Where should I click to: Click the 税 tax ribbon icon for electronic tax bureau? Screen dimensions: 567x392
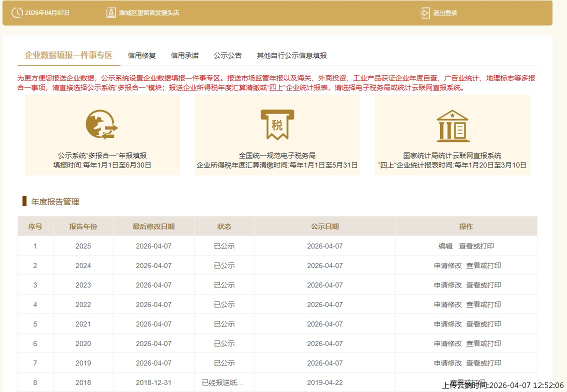(x=277, y=124)
